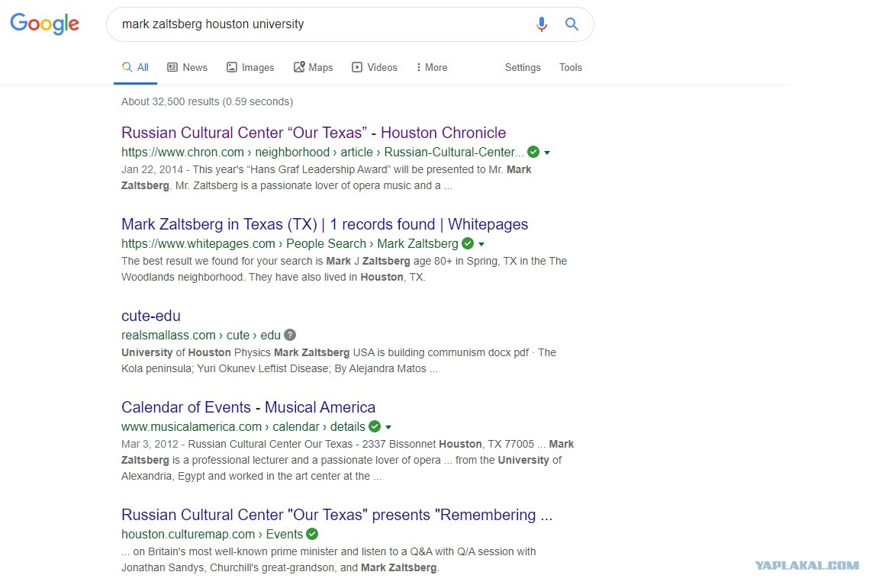Switch to the News tab
The image size is (879, 588).
pyautogui.click(x=187, y=67)
